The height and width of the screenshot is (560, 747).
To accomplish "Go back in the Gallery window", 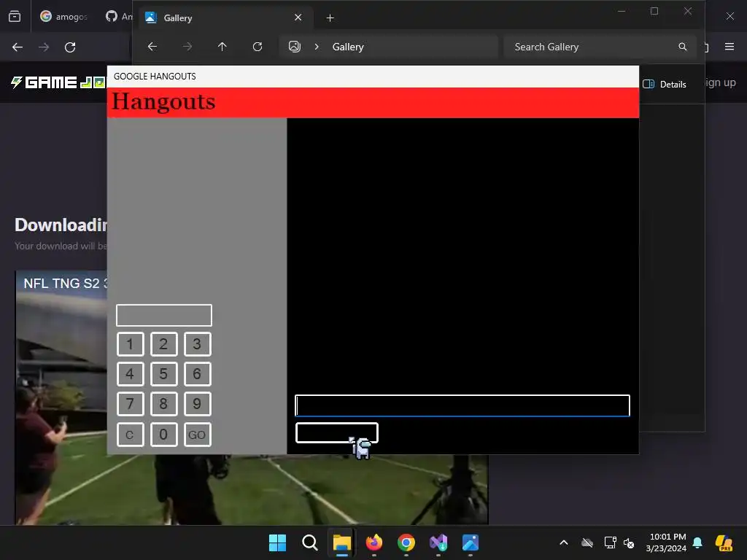I will 152,47.
